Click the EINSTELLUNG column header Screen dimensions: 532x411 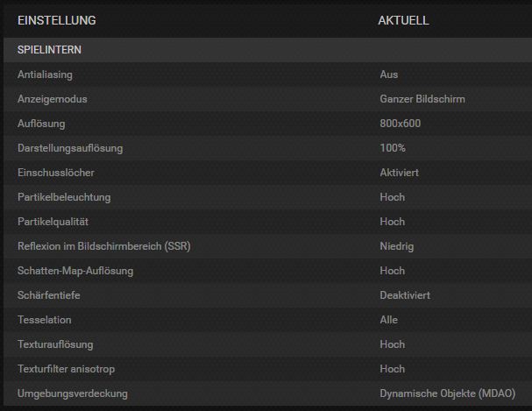(56, 20)
